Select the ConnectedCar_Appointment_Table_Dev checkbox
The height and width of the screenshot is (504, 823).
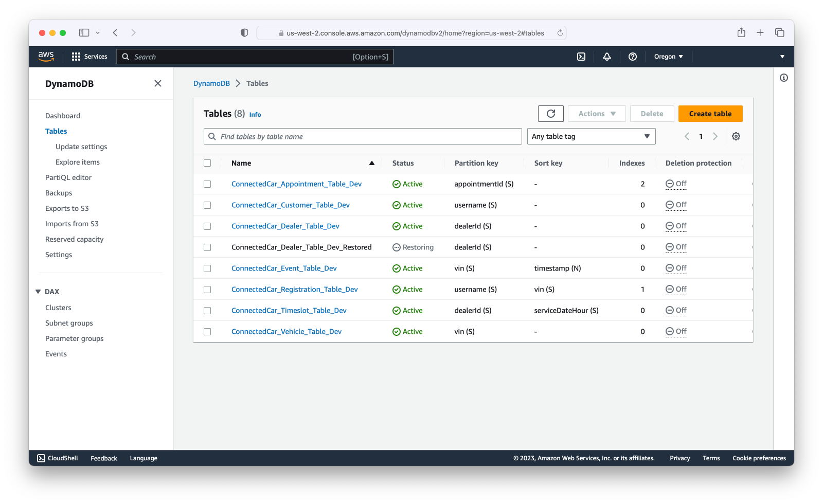(207, 184)
